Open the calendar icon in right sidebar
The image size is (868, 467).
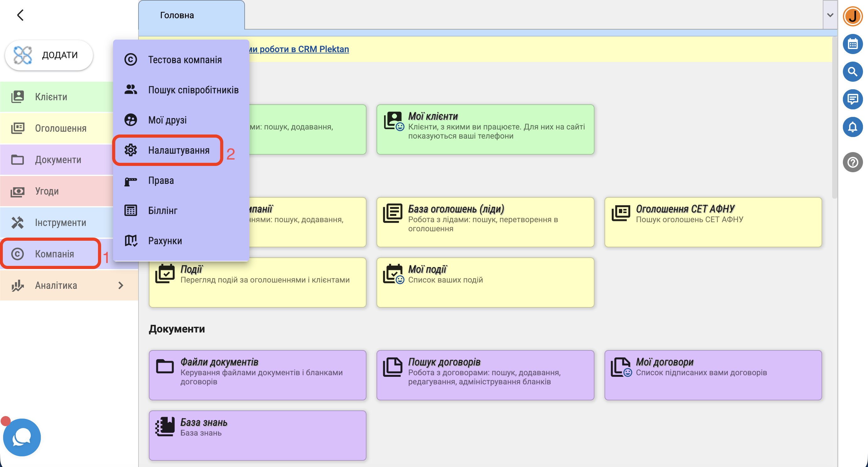coord(853,44)
